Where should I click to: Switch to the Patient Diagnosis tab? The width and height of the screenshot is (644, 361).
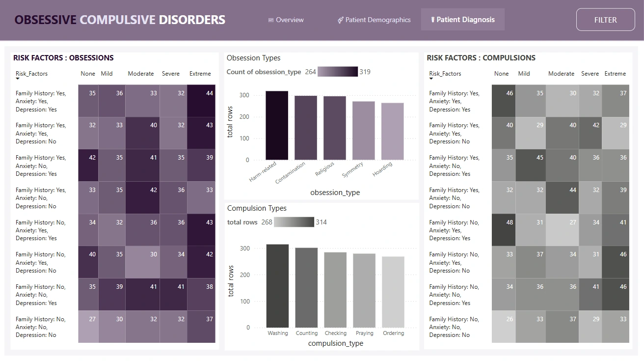tap(462, 20)
